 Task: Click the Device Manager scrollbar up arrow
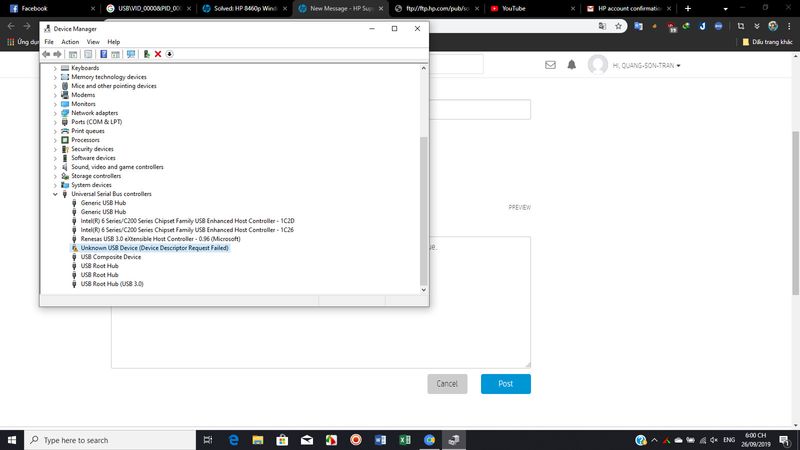click(x=423, y=68)
